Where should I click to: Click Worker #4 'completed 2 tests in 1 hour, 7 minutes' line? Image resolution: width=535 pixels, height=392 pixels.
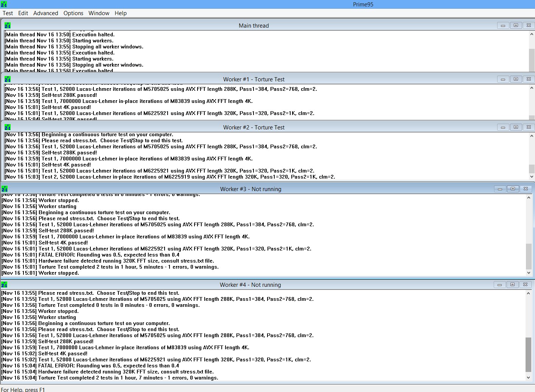pos(110,378)
